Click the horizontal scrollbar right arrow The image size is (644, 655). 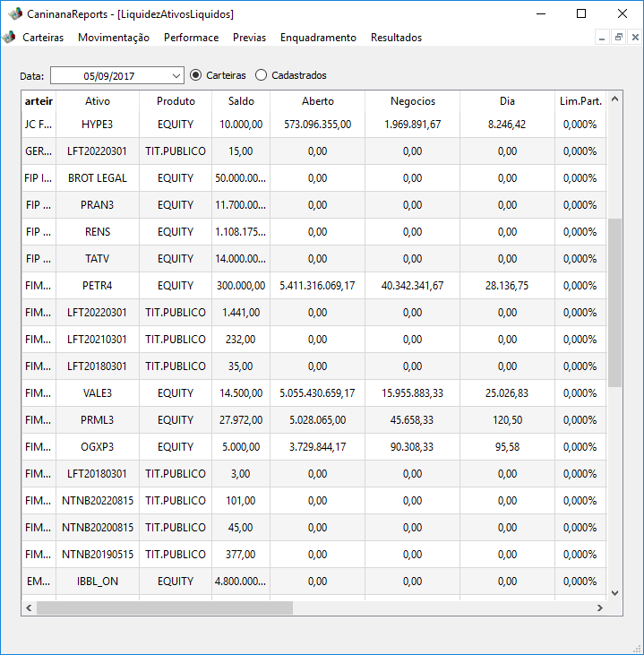coord(600,608)
